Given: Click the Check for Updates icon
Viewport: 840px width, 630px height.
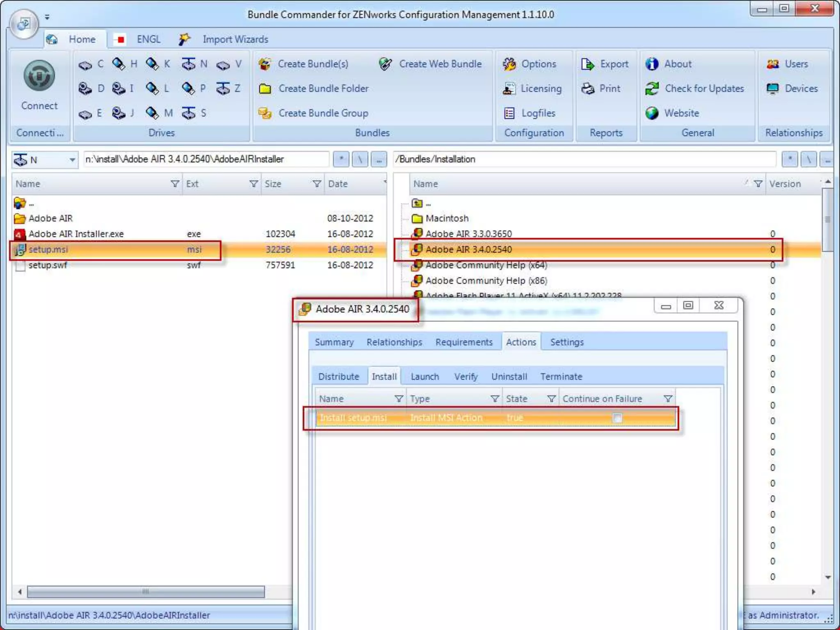Looking at the screenshot, I should pyautogui.click(x=652, y=89).
